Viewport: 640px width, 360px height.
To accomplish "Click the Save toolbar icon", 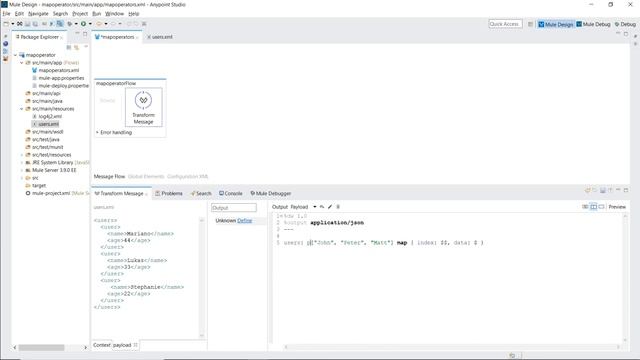I will point(28,24).
